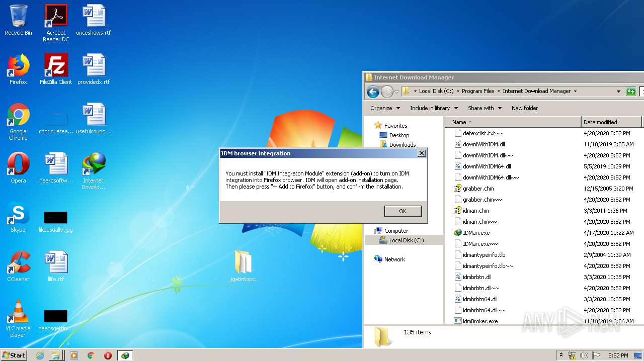Launch Google Chrome desktop shortcut
Image resolution: width=644 pixels, height=362 pixels.
click(x=18, y=122)
